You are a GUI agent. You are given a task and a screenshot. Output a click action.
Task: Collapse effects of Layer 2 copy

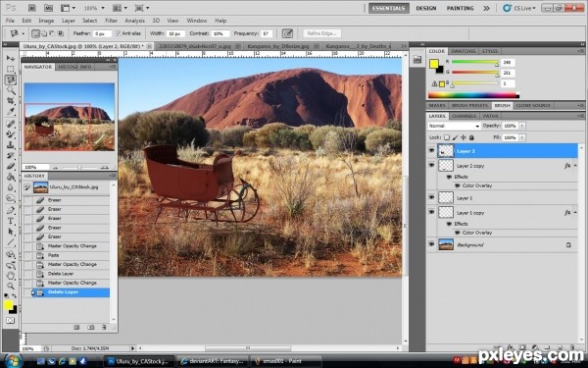click(575, 166)
